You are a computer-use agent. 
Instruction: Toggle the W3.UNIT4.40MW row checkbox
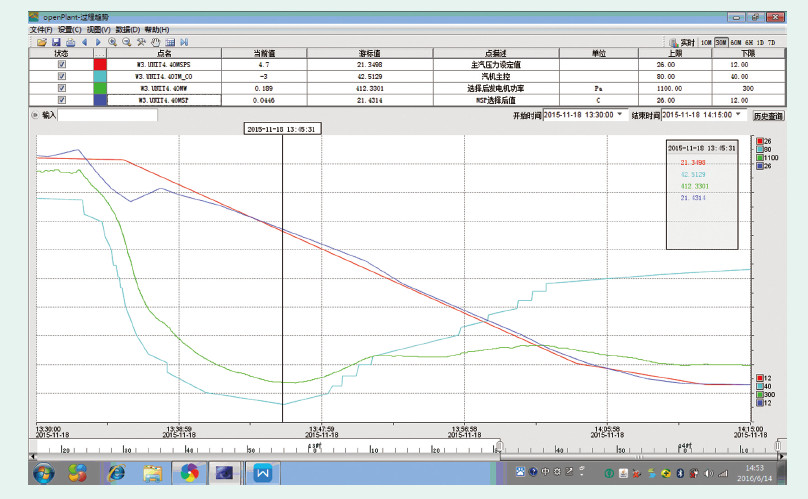click(x=62, y=88)
